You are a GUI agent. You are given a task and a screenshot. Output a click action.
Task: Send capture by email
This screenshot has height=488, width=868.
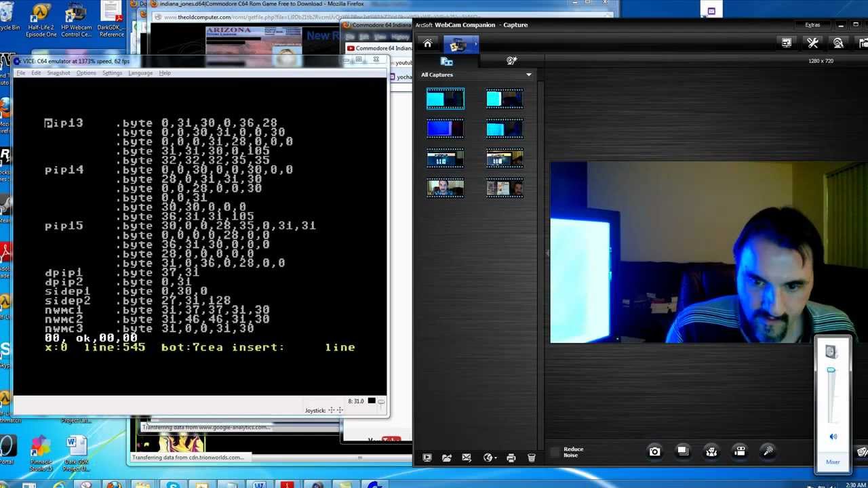pos(467,458)
